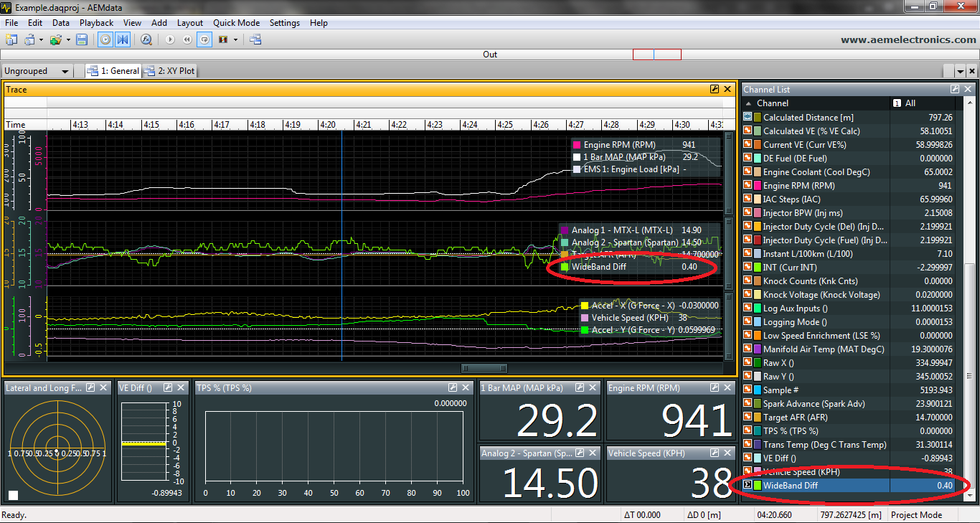The height and width of the screenshot is (523, 980).
Task: Open the math channel (fx) editor
Action: click(146, 39)
